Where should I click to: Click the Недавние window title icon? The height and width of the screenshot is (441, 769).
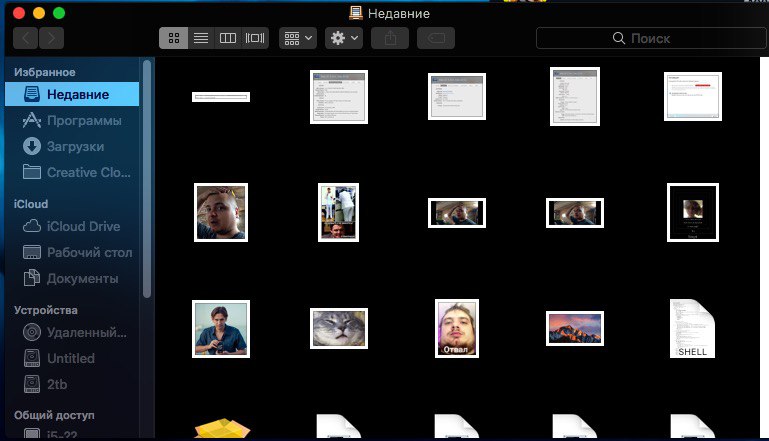pyautogui.click(x=356, y=13)
